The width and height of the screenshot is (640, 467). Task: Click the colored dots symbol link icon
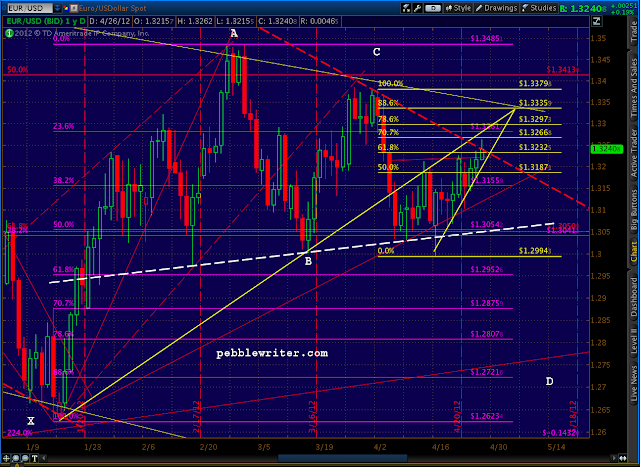tap(65, 8)
